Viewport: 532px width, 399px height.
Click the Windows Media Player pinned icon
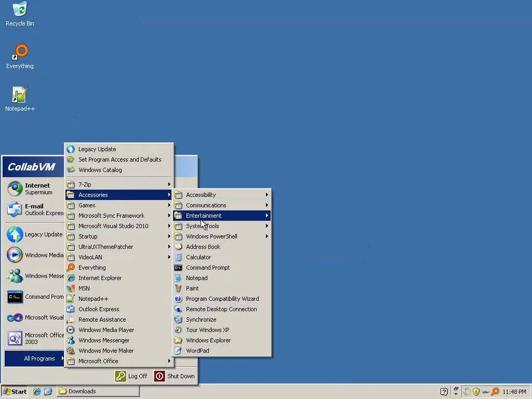(x=15, y=255)
